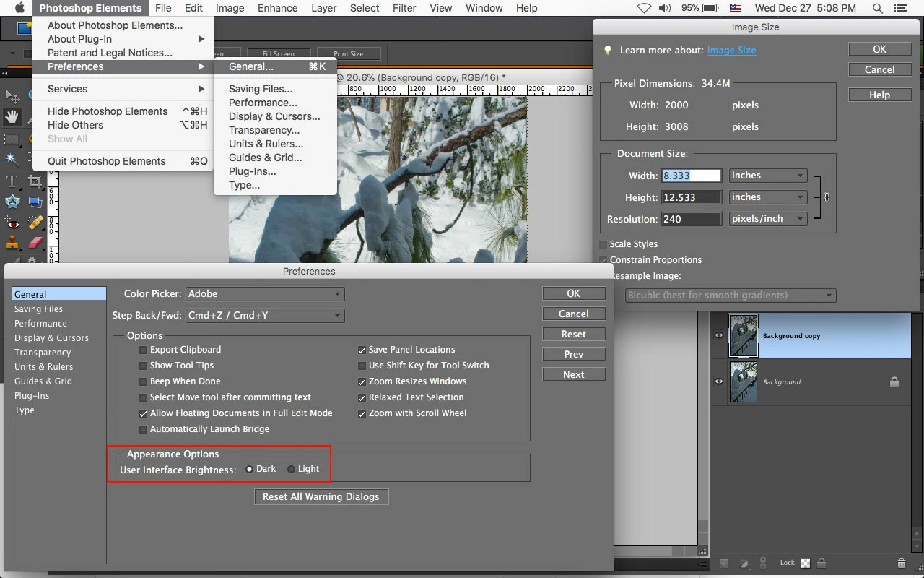Select the Cookie Cutter star tool

(12, 202)
